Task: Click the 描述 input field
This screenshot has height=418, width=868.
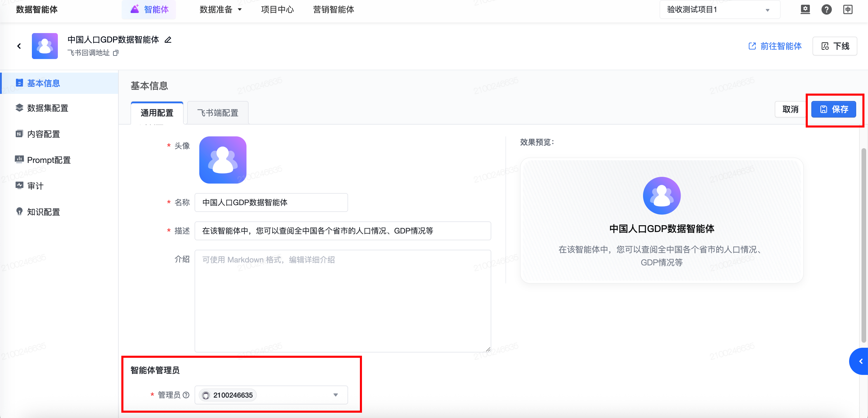Action: (x=342, y=231)
